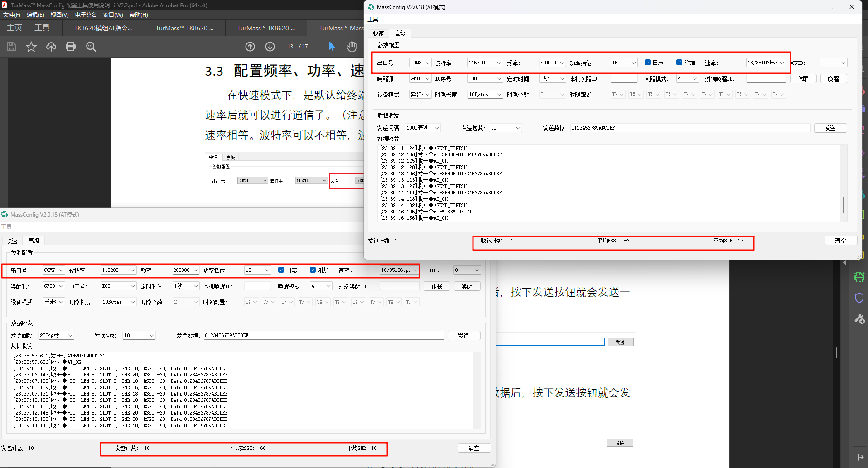This screenshot has width=868, height=468.
Task: Go to the previous PDF page
Action: tap(250, 47)
